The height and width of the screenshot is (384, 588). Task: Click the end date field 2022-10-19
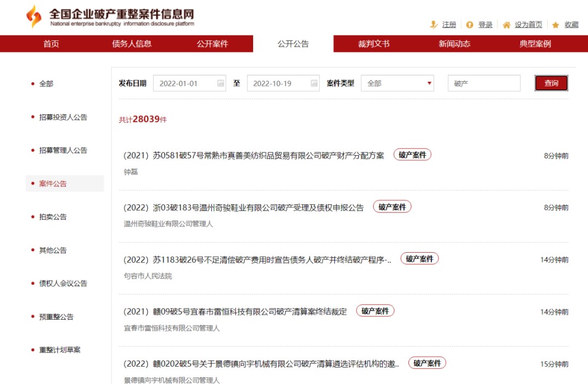point(283,83)
